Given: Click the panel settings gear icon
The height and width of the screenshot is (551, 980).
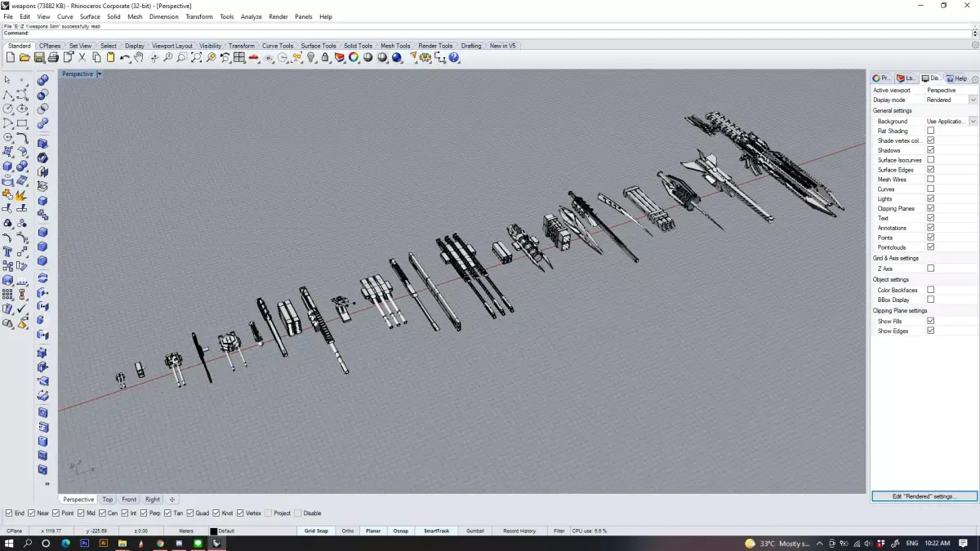Looking at the screenshot, I should [x=975, y=79].
